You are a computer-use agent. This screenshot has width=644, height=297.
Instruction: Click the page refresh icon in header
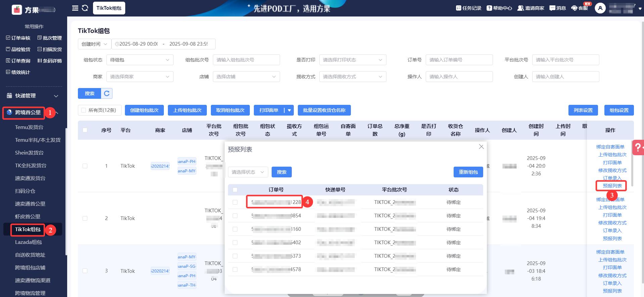[x=85, y=8]
